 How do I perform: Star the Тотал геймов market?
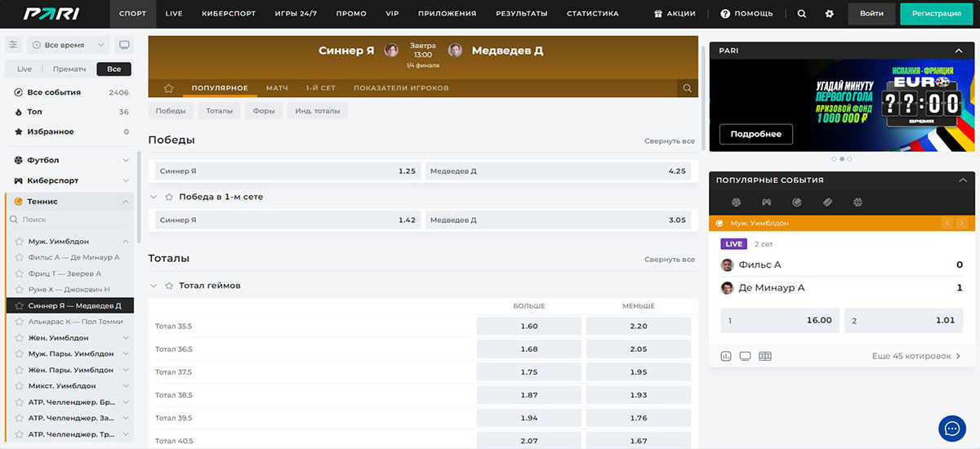169,286
